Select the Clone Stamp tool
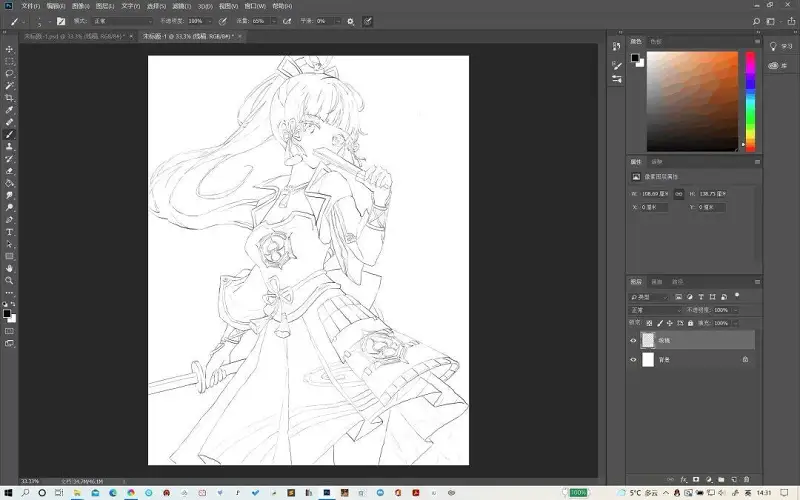The width and height of the screenshot is (800, 500). click(x=9, y=147)
